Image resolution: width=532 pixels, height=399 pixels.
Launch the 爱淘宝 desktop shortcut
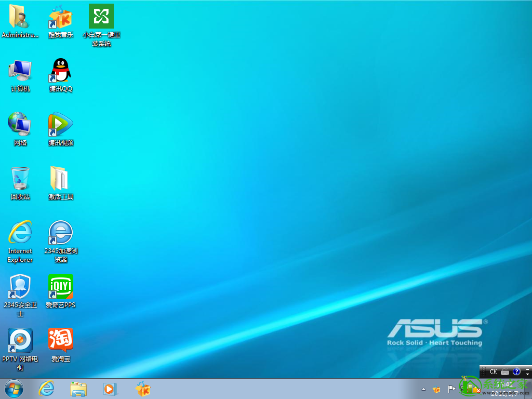tap(61, 341)
